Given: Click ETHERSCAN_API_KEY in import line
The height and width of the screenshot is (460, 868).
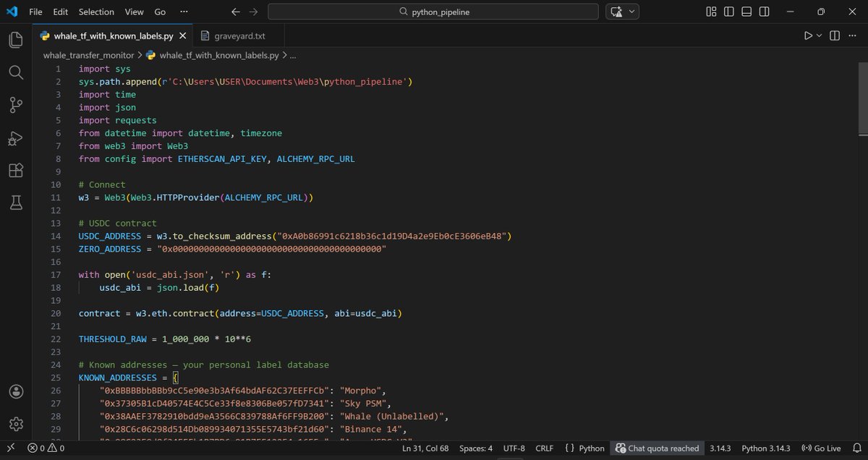Looking at the screenshot, I should pyautogui.click(x=224, y=158).
